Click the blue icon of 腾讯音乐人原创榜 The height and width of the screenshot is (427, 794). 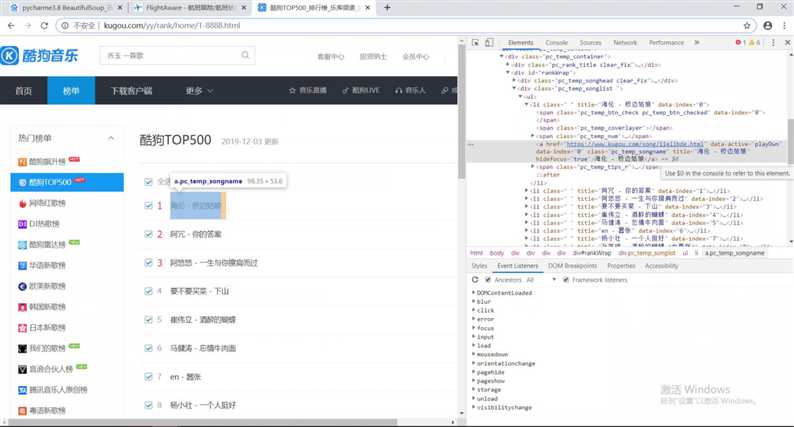coord(22,390)
